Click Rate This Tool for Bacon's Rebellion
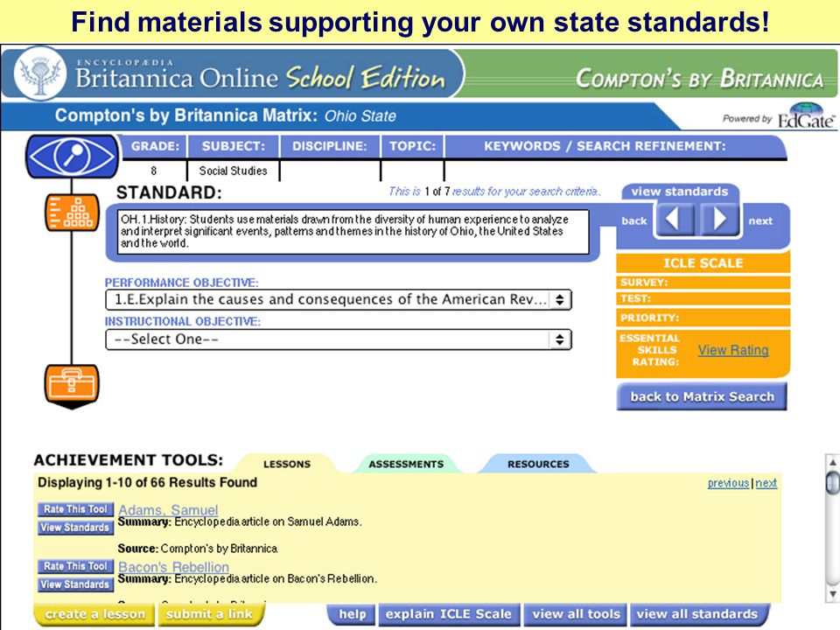This screenshot has width=840, height=630. click(x=75, y=566)
